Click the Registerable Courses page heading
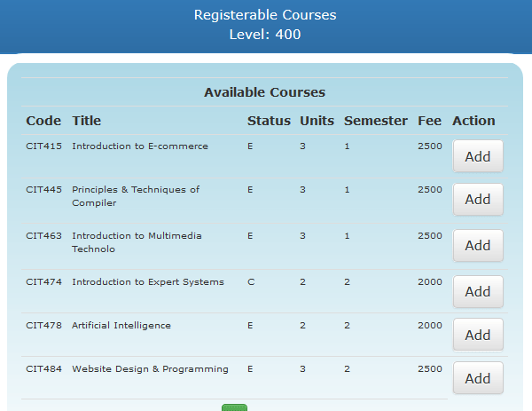 pyautogui.click(x=265, y=15)
